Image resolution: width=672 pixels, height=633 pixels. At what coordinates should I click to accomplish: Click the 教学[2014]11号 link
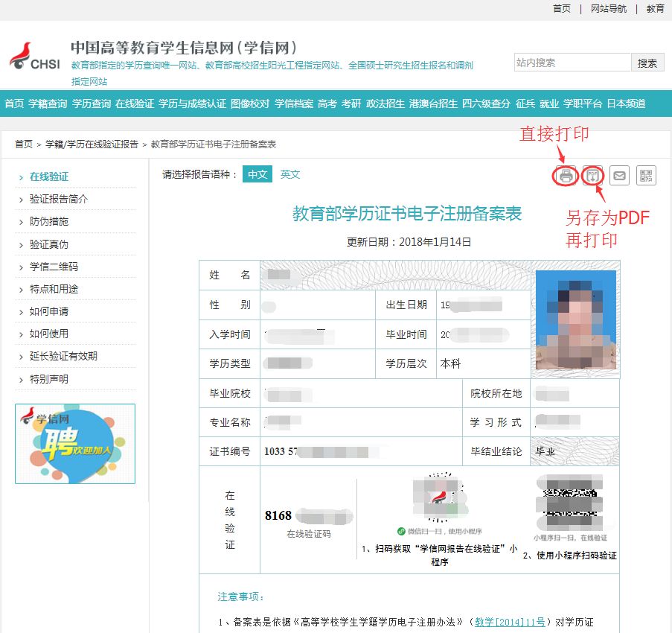pos(510,622)
